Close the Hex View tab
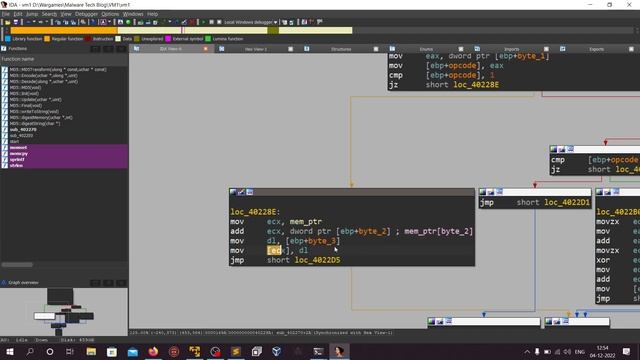 point(291,49)
